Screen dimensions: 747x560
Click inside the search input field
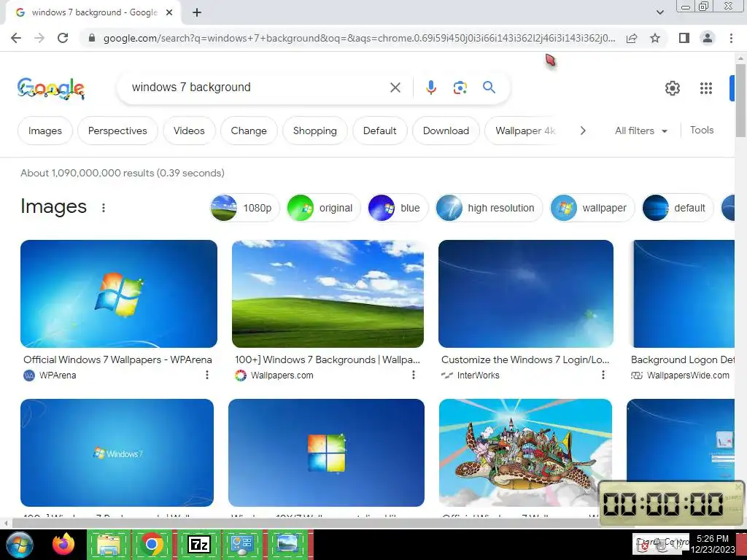[x=258, y=87]
